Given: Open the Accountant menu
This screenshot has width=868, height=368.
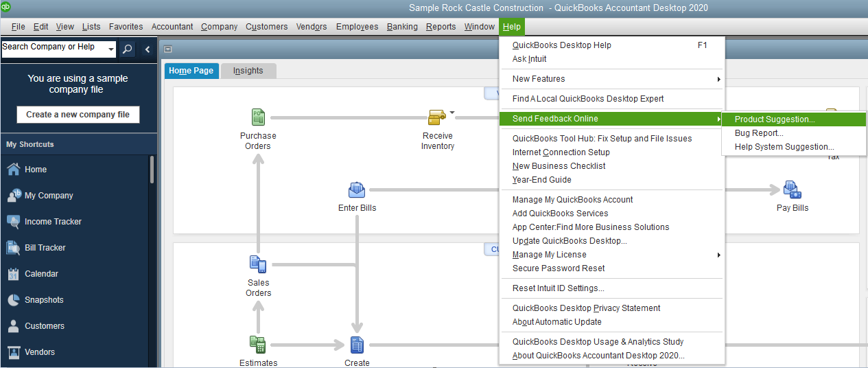Looking at the screenshot, I should tap(172, 27).
